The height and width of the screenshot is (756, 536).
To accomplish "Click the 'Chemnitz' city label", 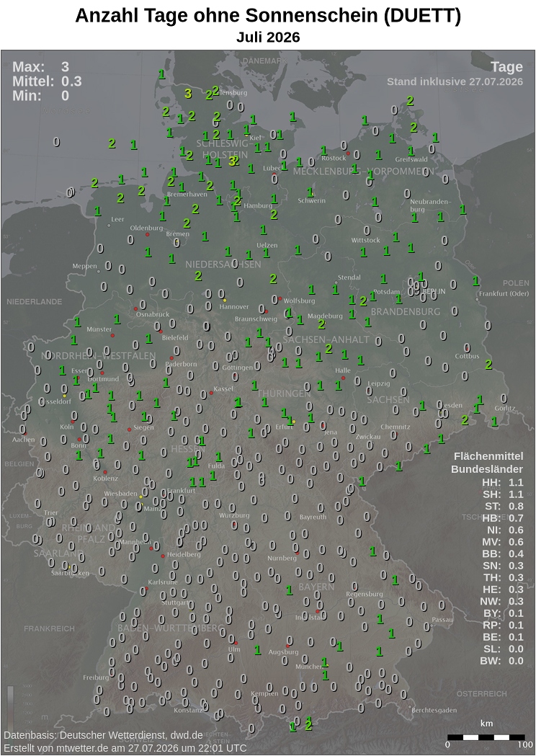I will point(396,427).
